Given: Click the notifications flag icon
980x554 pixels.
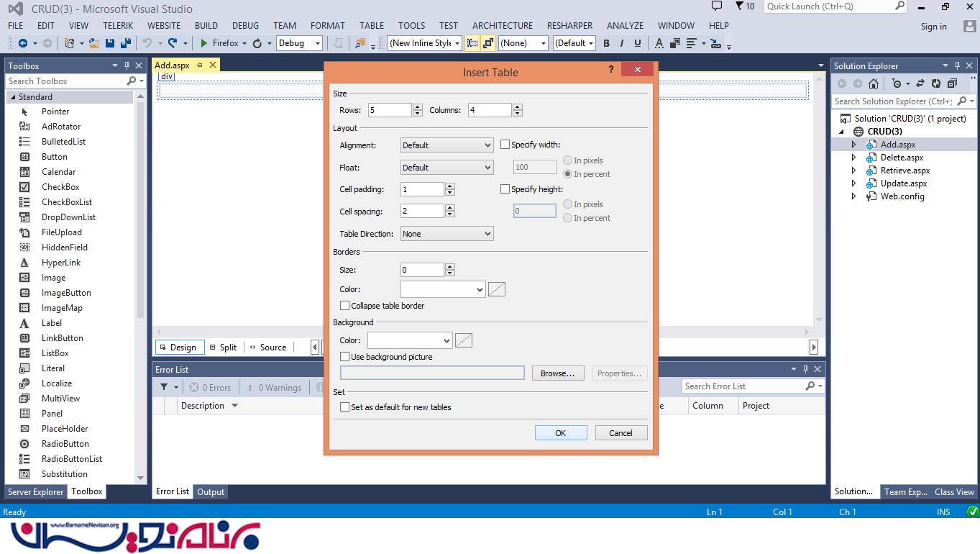Looking at the screenshot, I should (740, 6).
